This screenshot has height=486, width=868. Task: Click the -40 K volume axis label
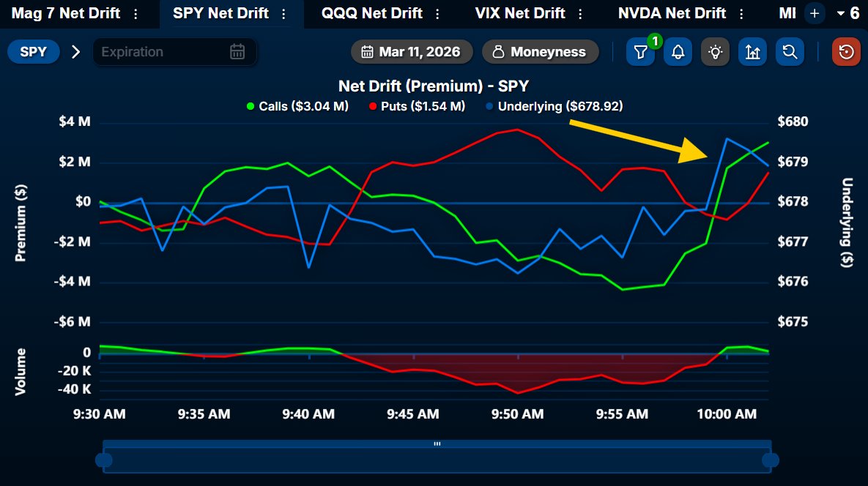(74, 389)
